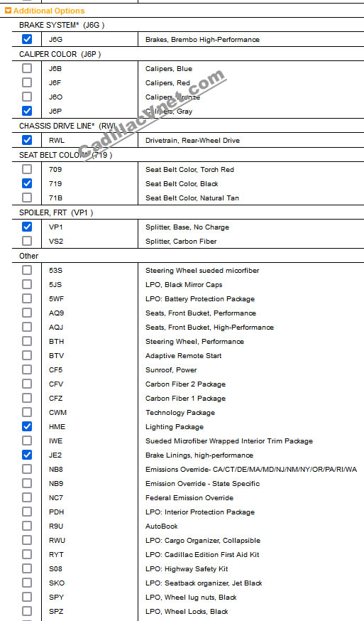Image resolution: width=364 pixels, height=621 pixels.
Task: Disable the JE2 high-performance brake linings
Action: click(27, 455)
